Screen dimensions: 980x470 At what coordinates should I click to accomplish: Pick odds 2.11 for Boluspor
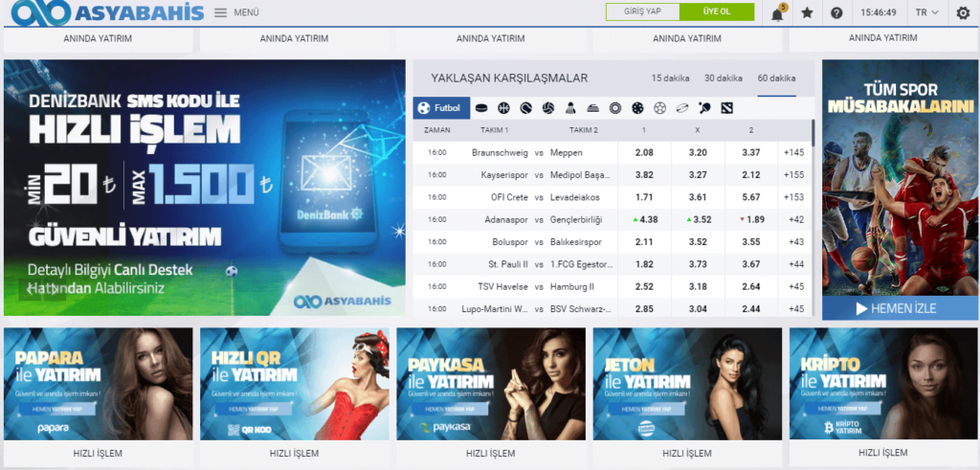click(644, 242)
